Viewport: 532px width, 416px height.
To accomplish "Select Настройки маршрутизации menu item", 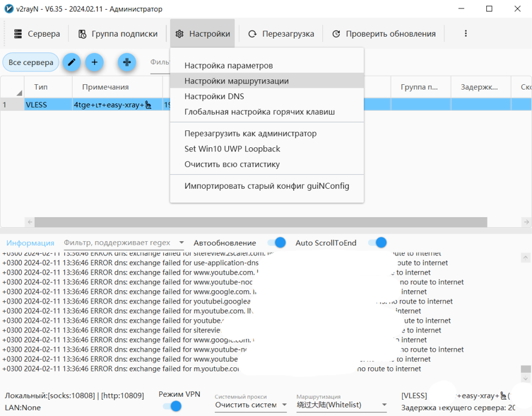I will pos(237,81).
